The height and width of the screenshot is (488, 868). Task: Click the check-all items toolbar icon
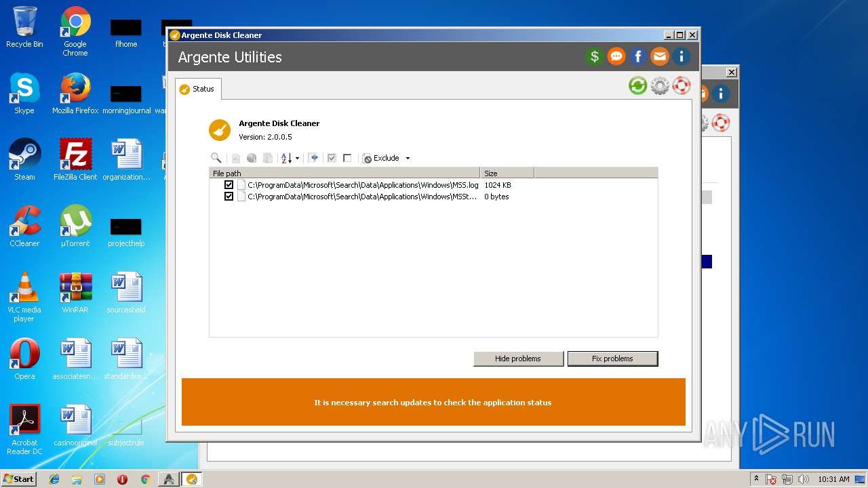pyautogui.click(x=332, y=158)
